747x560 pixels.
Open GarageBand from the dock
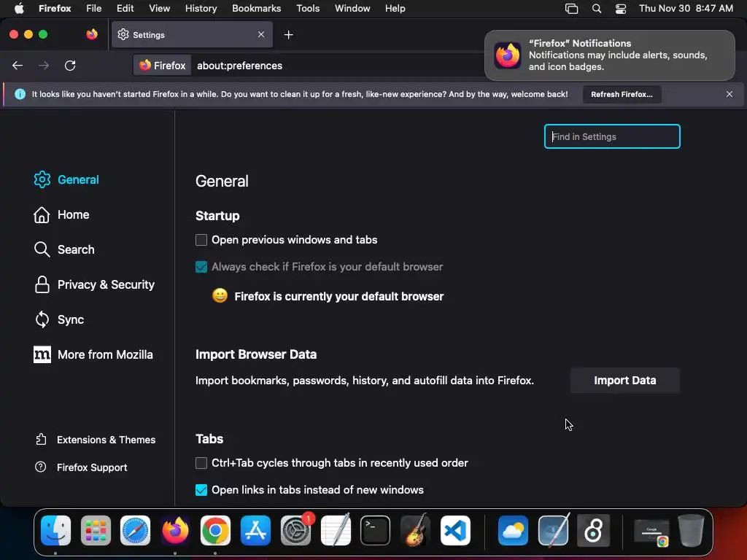415,530
